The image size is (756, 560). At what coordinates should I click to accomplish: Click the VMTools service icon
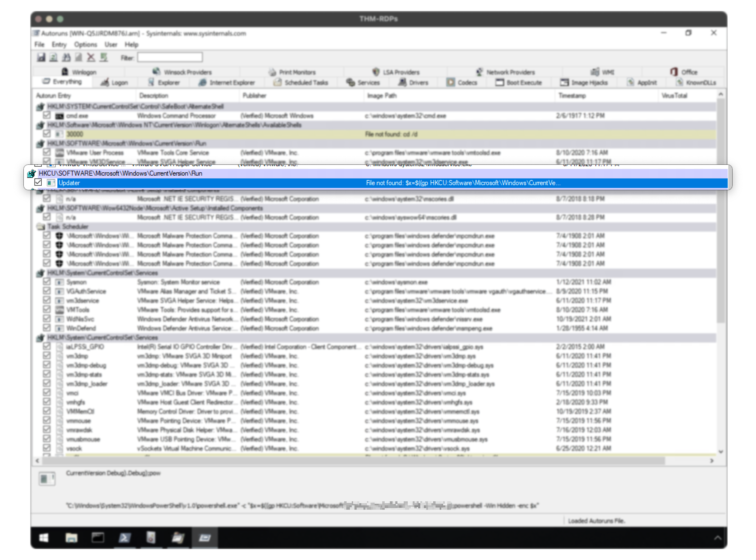[59, 310]
